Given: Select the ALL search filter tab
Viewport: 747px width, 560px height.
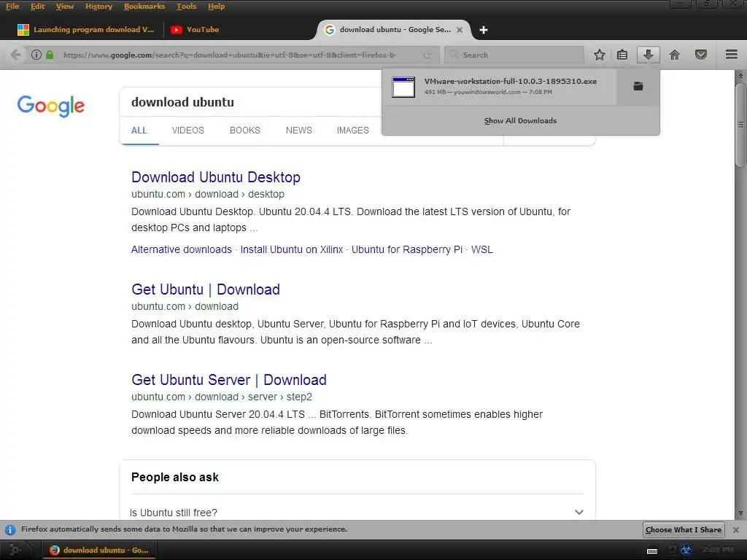Looking at the screenshot, I should [x=139, y=131].
